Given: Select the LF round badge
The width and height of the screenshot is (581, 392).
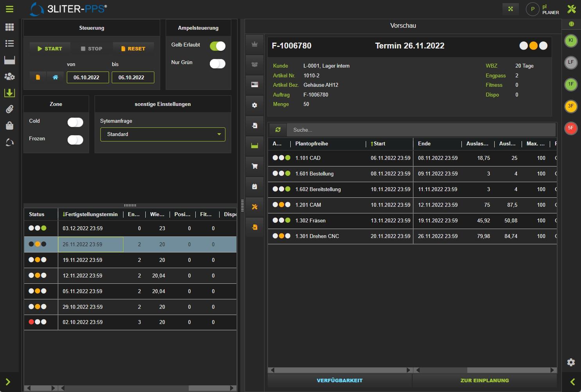Looking at the screenshot, I should (571, 63).
